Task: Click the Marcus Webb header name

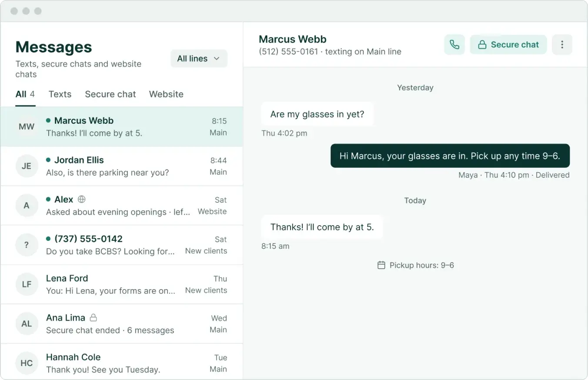Action: (293, 39)
